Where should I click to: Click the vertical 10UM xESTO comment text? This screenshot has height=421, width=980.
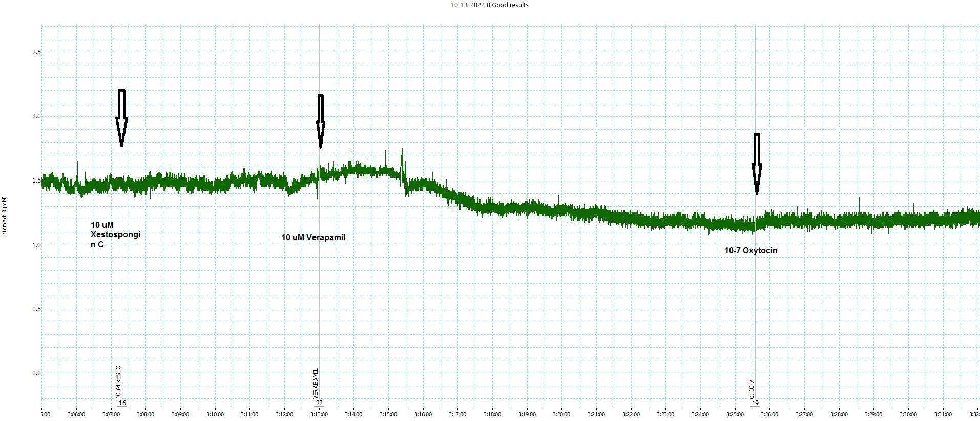[118, 382]
